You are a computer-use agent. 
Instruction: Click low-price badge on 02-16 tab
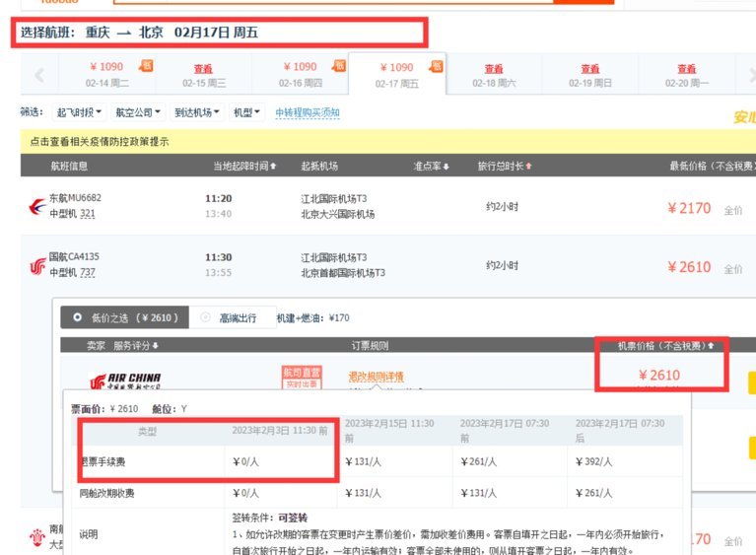pos(339,66)
